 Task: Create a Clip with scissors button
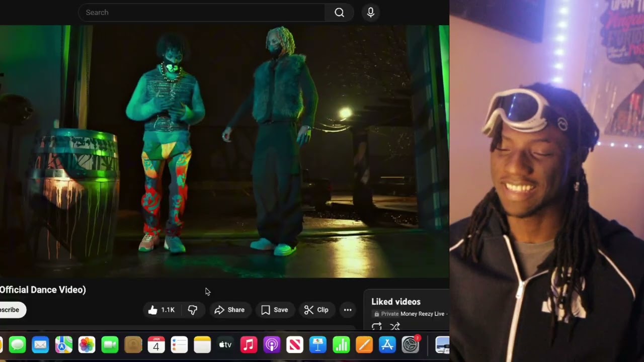[316, 310]
